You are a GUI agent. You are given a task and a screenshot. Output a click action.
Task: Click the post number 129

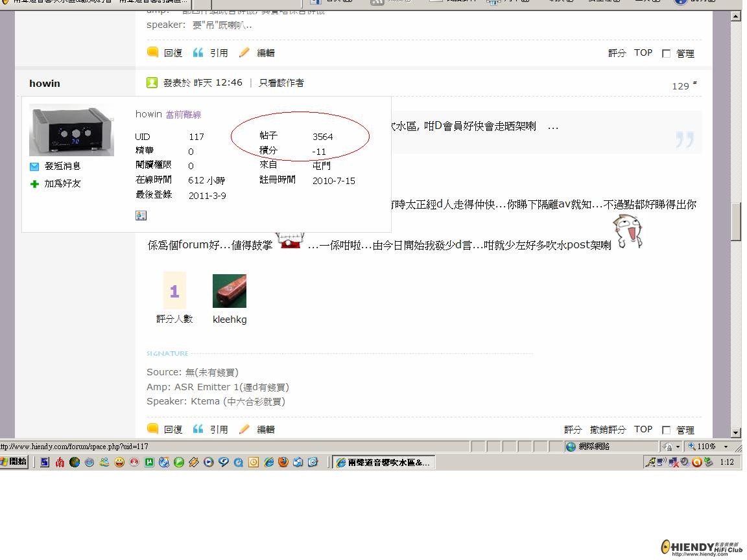[680, 86]
